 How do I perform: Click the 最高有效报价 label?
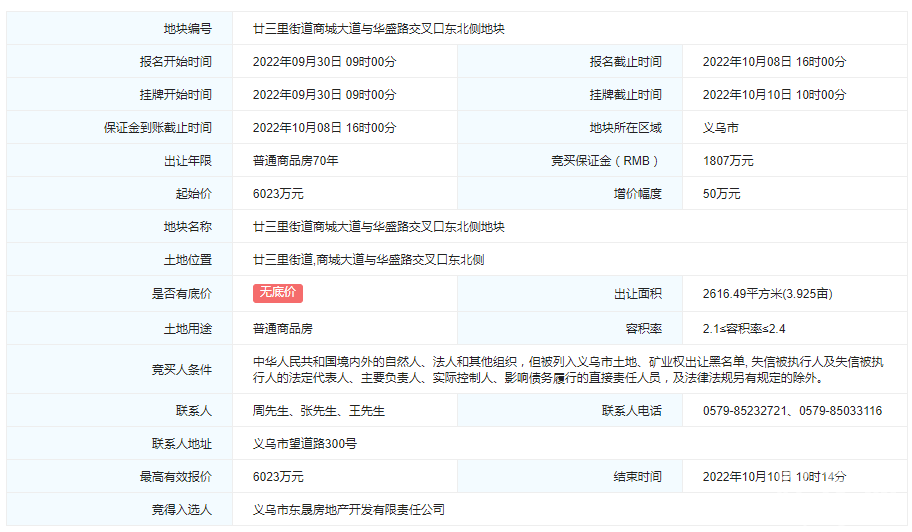(x=175, y=476)
